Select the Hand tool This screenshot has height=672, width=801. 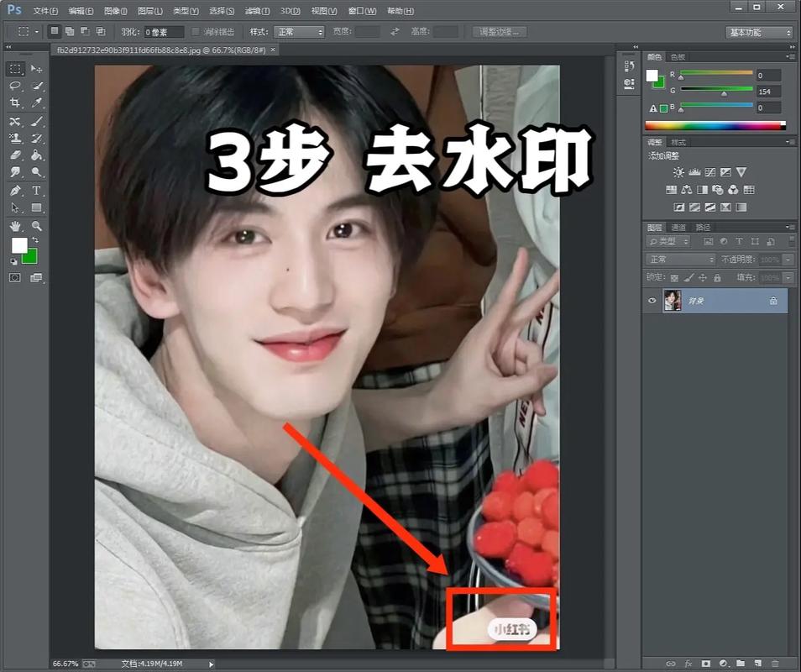pos(15,226)
